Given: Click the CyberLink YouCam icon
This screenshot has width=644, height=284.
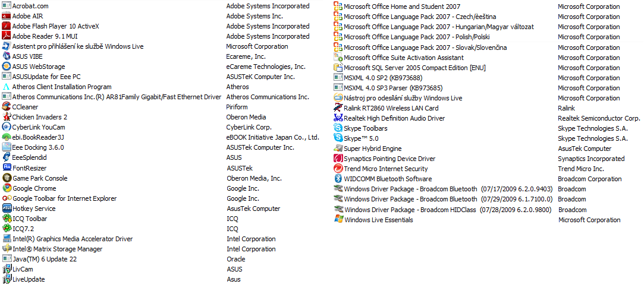Looking at the screenshot, I should 6,127.
